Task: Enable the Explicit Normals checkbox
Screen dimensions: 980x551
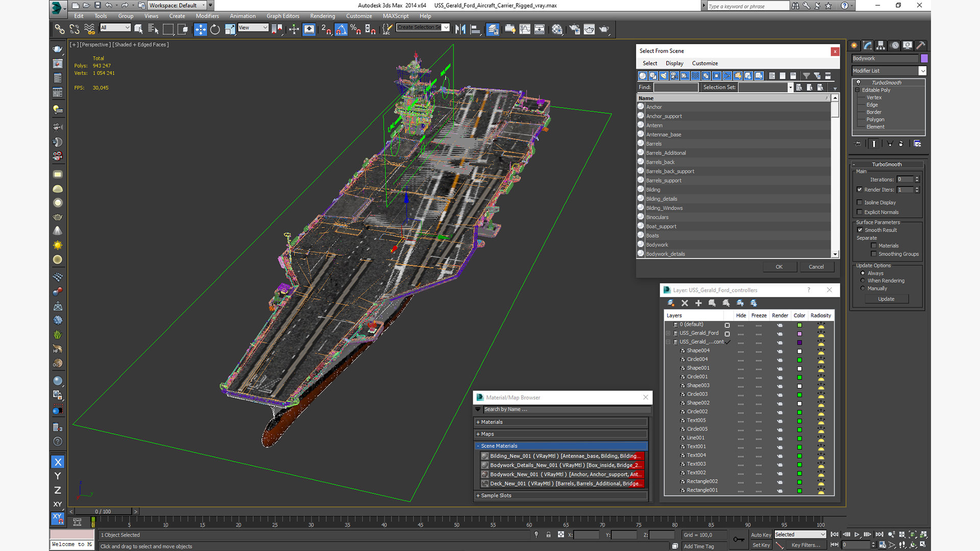Action: 860,212
